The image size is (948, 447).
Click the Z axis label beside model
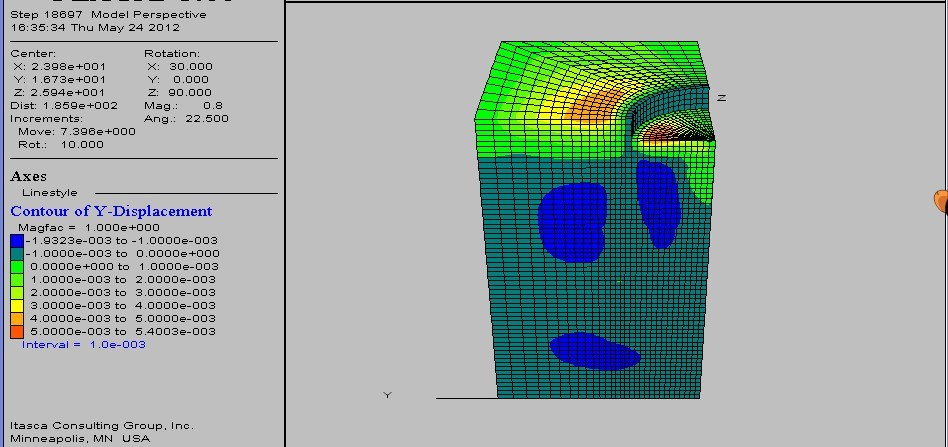(721, 98)
